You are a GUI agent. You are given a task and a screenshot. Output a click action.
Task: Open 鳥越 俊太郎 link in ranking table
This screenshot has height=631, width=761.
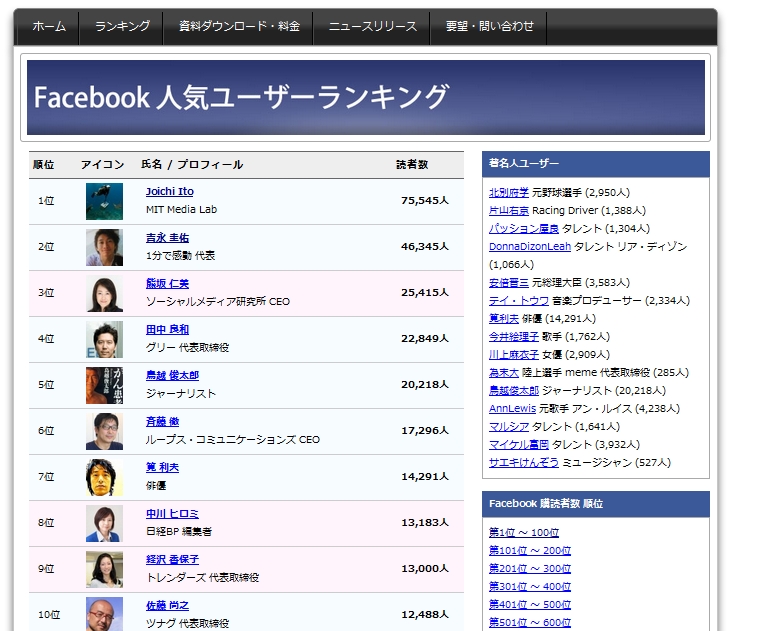172,376
